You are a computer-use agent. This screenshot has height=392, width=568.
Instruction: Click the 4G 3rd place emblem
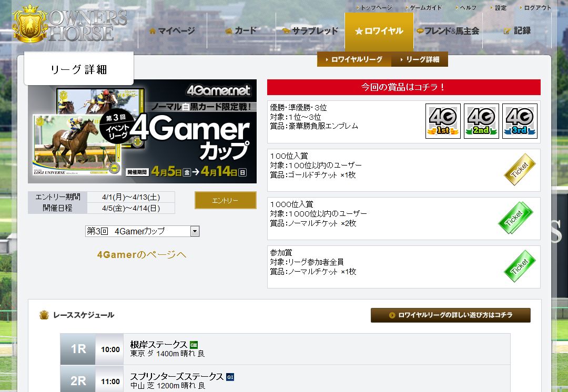(520, 121)
